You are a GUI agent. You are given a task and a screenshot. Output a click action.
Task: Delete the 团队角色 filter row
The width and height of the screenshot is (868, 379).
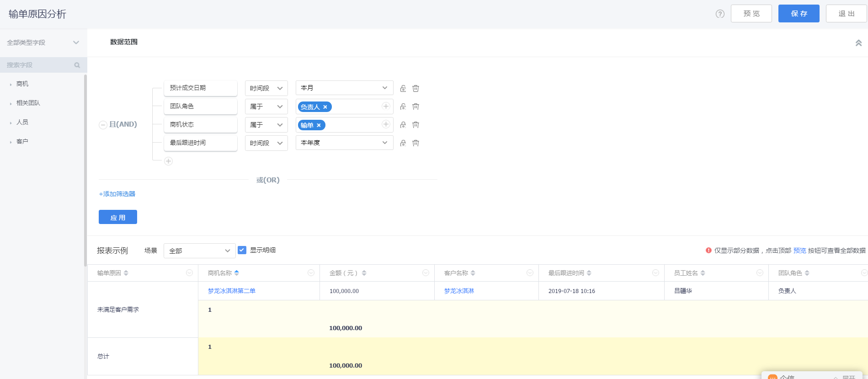(415, 107)
